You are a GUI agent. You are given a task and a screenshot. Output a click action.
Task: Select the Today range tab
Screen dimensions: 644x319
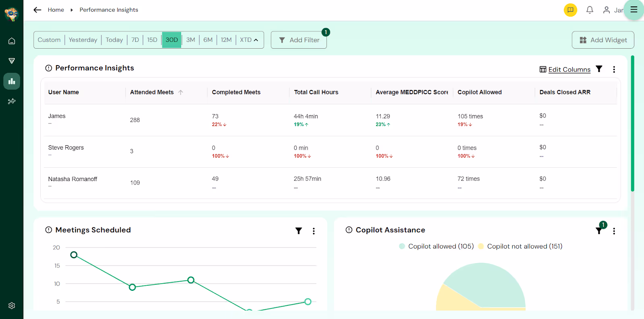pos(114,40)
